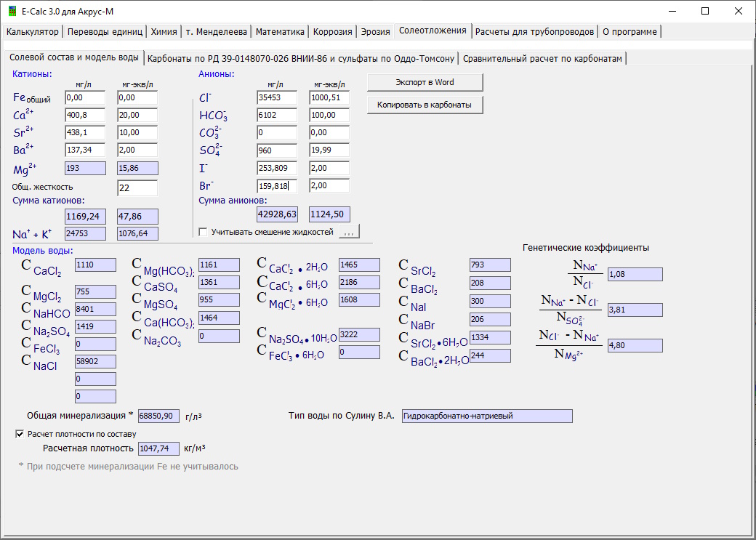
Task: Click the Тип воды по Сулину field
Action: [x=486, y=416]
